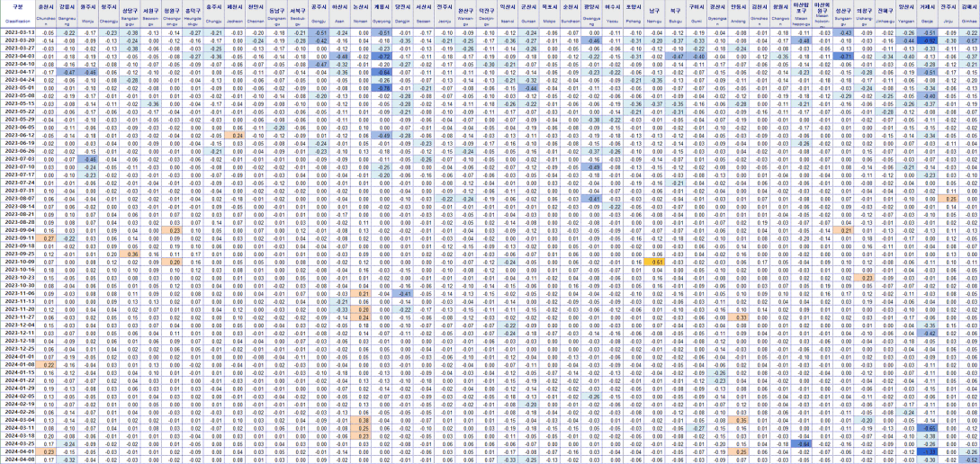Select the Nonsan column header
The width and height of the screenshot is (980, 464).
point(361,14)
